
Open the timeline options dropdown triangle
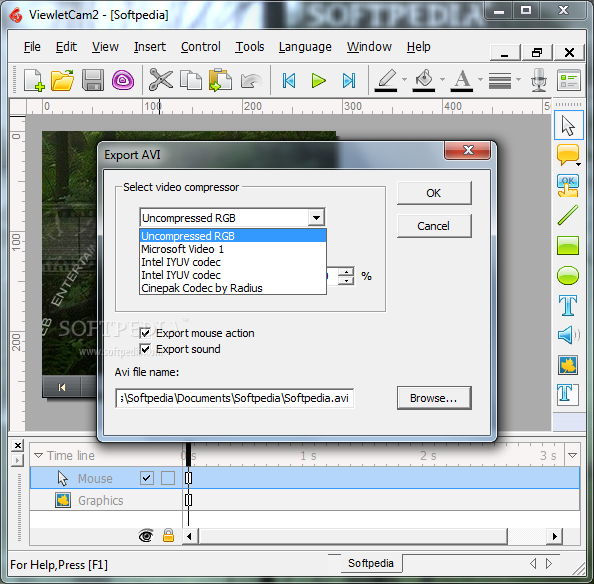pyautogui.click(x=572, y=455)
